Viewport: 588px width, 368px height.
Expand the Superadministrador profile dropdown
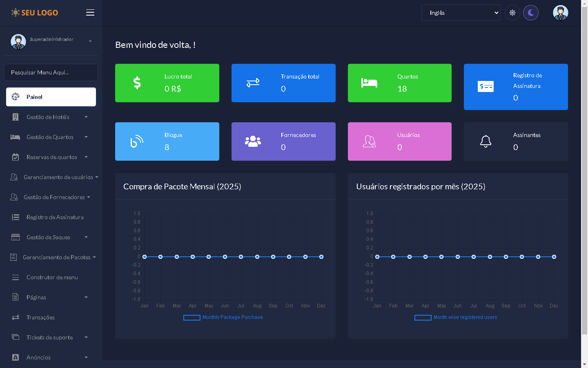coord(51,41)
